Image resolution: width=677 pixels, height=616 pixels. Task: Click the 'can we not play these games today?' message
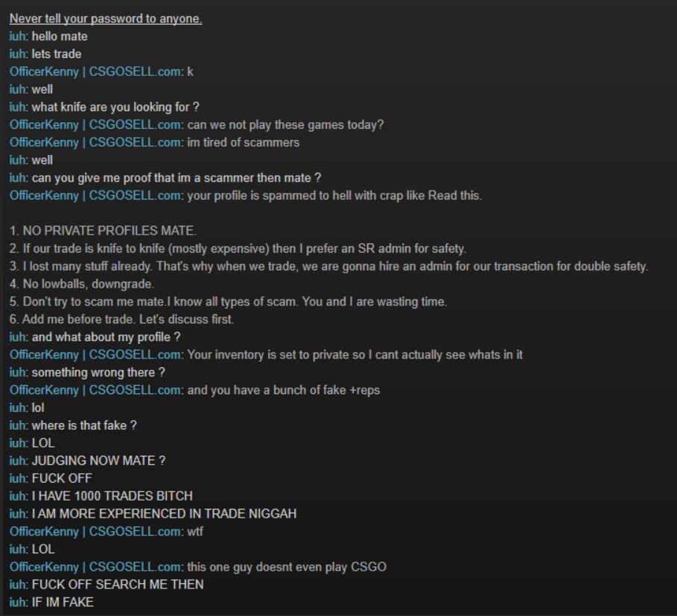(285, 124)
